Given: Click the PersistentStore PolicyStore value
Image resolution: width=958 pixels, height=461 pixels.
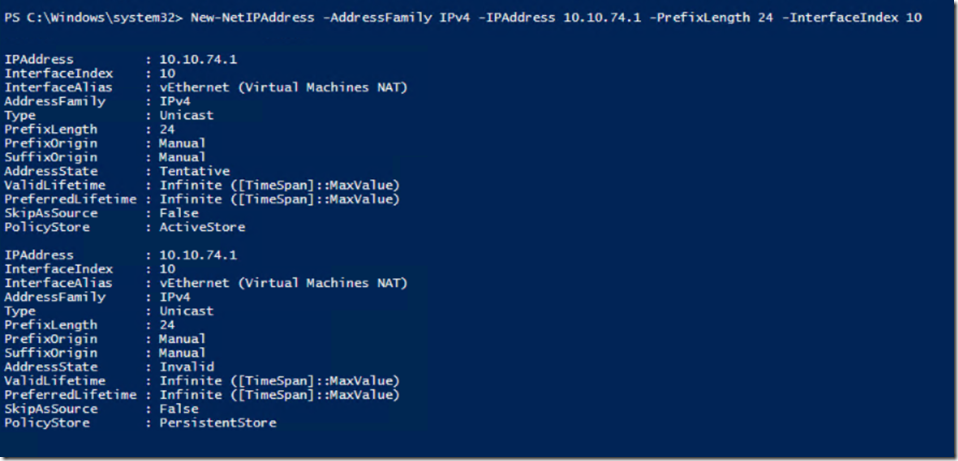Looking at the screenshot, I should 218,423.
